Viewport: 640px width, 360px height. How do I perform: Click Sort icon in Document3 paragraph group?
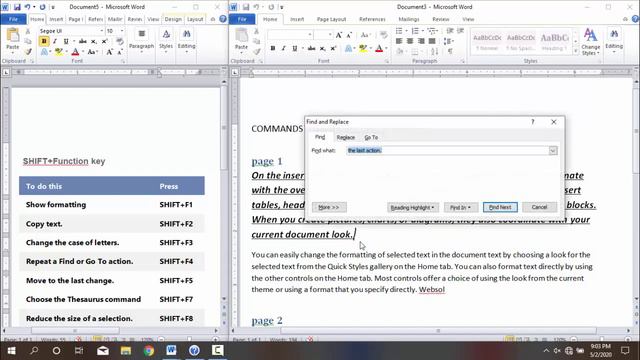pyautogui.click(x=435, y=51)
